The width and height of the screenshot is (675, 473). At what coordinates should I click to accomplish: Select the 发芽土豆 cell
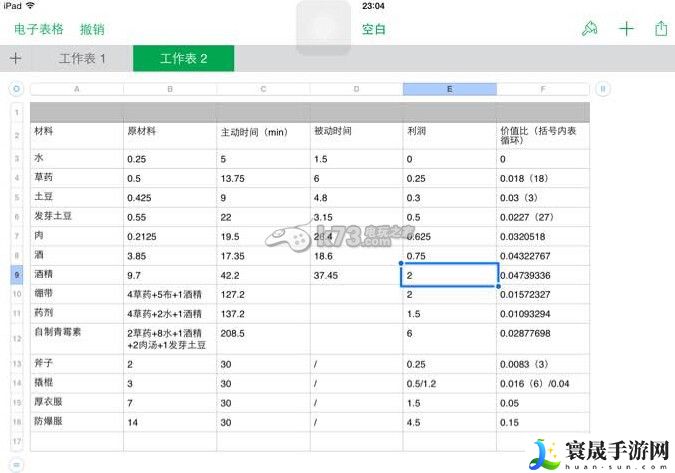point(77,216)
